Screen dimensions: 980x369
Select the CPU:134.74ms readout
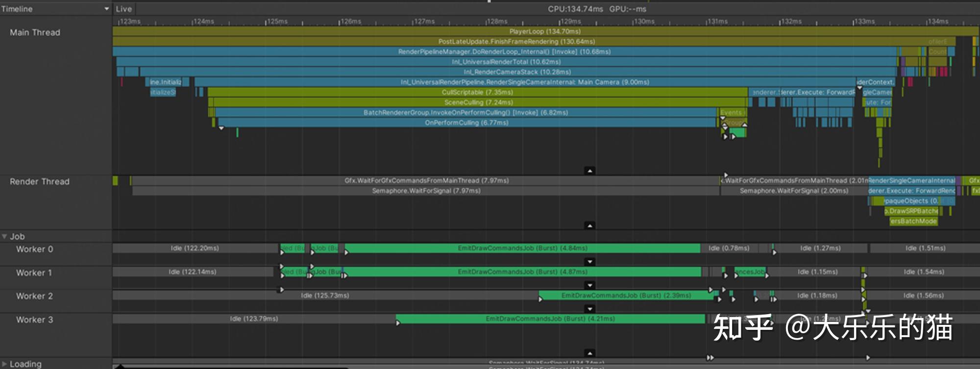point(575,9)
